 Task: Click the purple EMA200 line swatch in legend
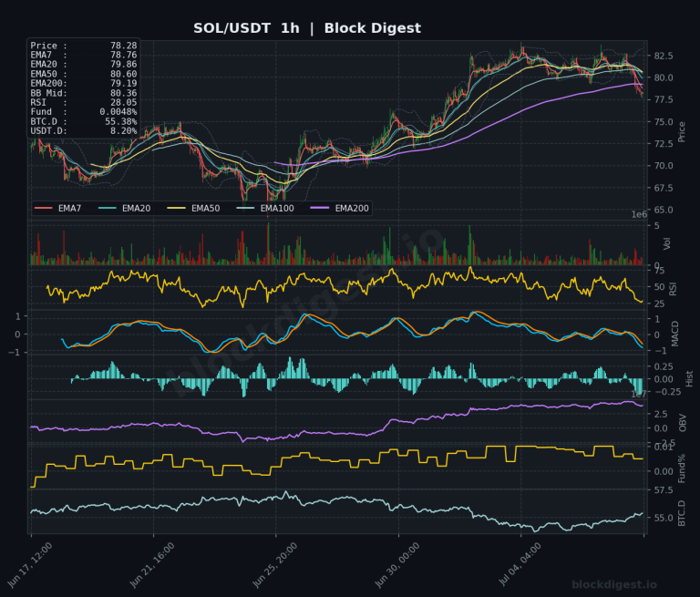tap(320, 208)
